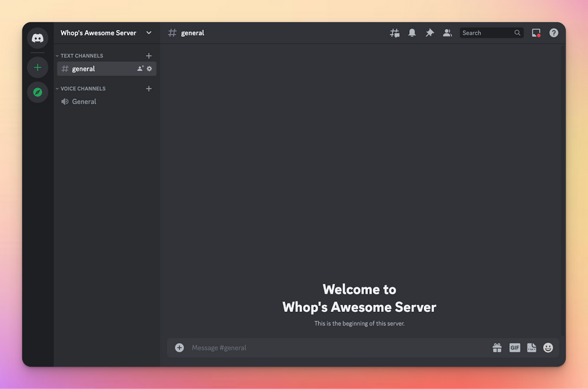Screen dimensions: 588x389
Task: Open the emoji picker
Action: tap(548, 348)
